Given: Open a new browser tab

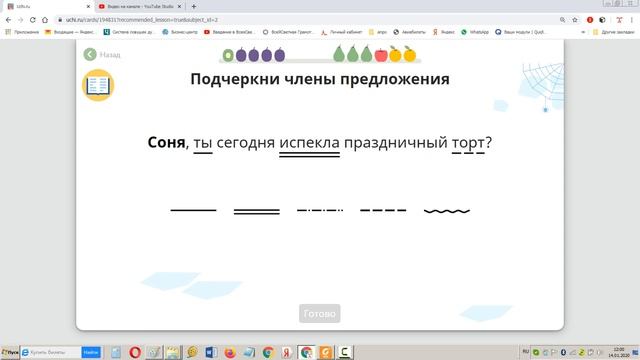Looking at the screenshot, I should pyautogui.click(x=193, y=7).
